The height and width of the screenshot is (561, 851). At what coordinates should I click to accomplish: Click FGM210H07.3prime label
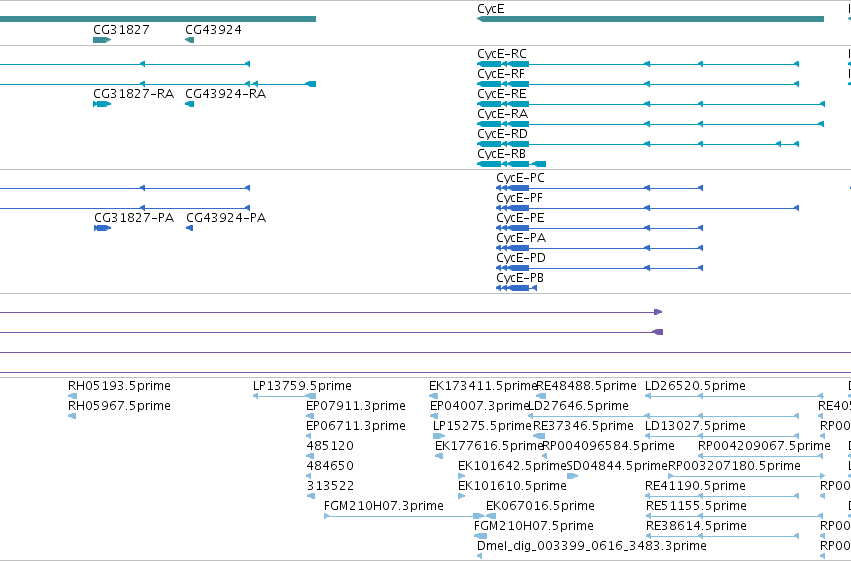tap(384, 506)
